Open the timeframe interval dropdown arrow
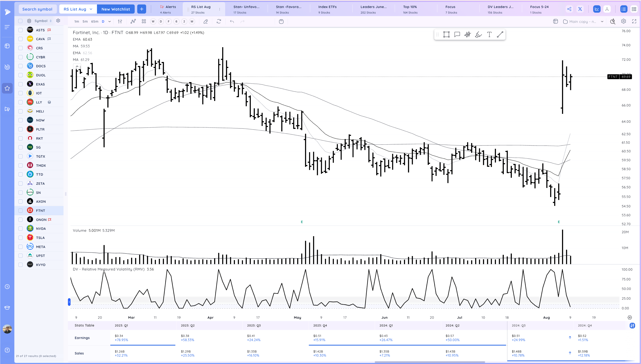The width and height of the screenshot is (641, 364). 109,21
